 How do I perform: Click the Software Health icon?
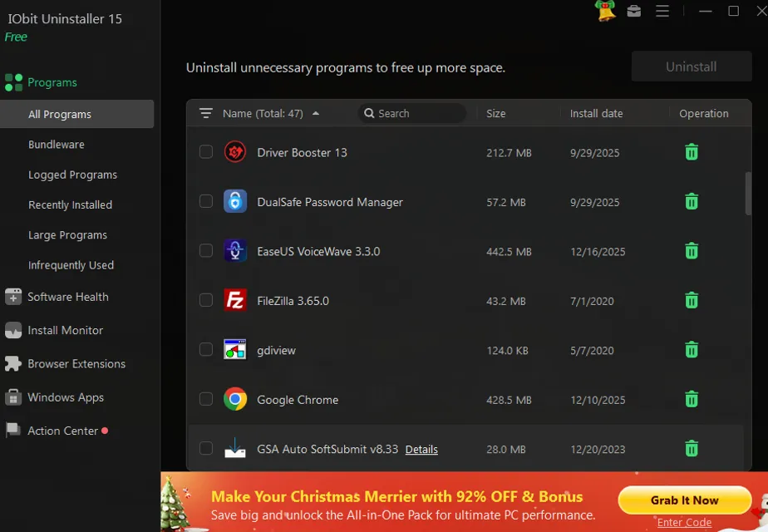13,297
